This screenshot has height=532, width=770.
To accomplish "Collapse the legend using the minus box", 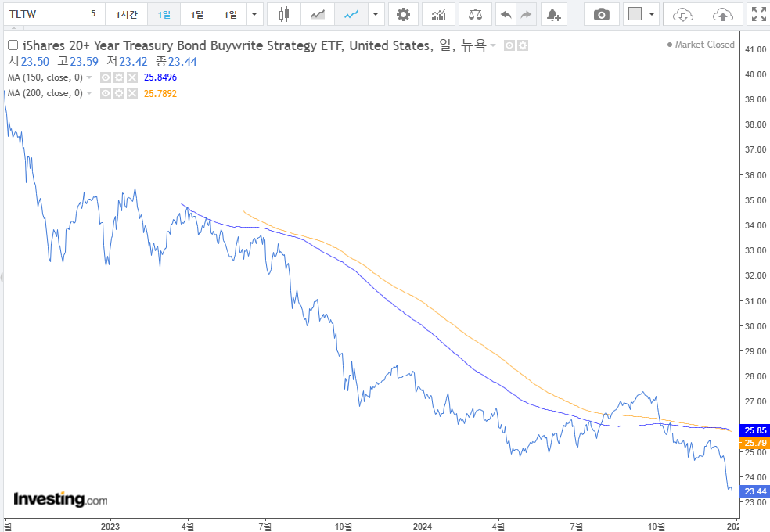I will point(13,45).
